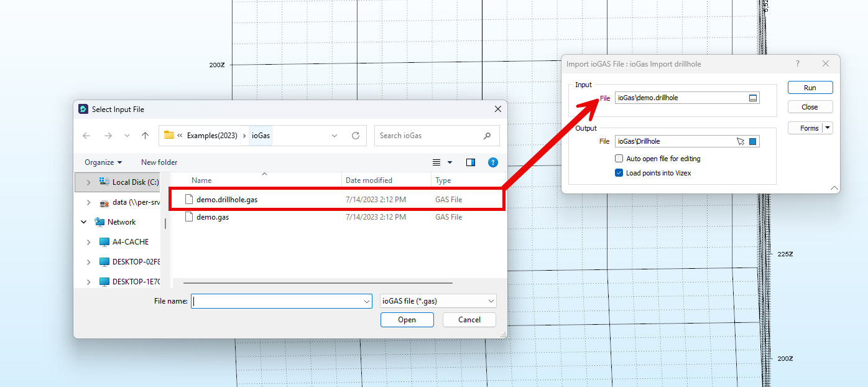Select the demo.drillhole.gas file

226,200
